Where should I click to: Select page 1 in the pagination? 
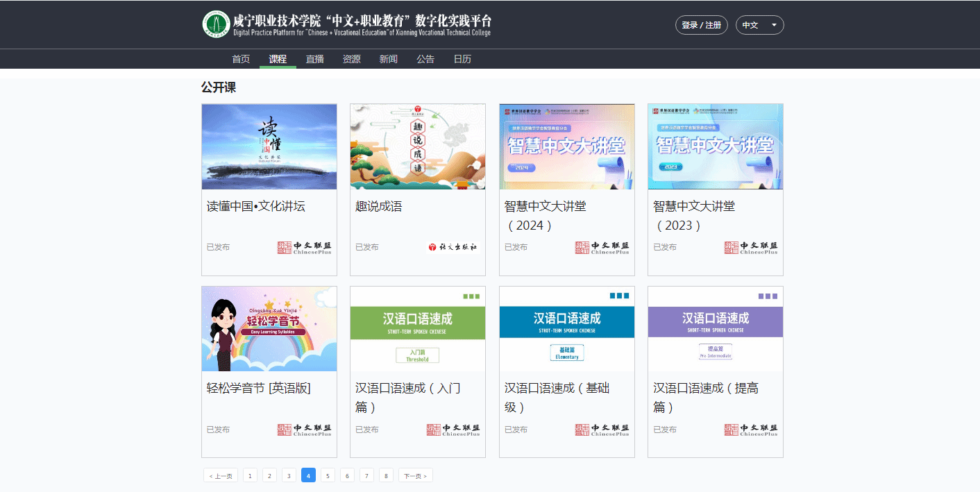pos(250,475)
